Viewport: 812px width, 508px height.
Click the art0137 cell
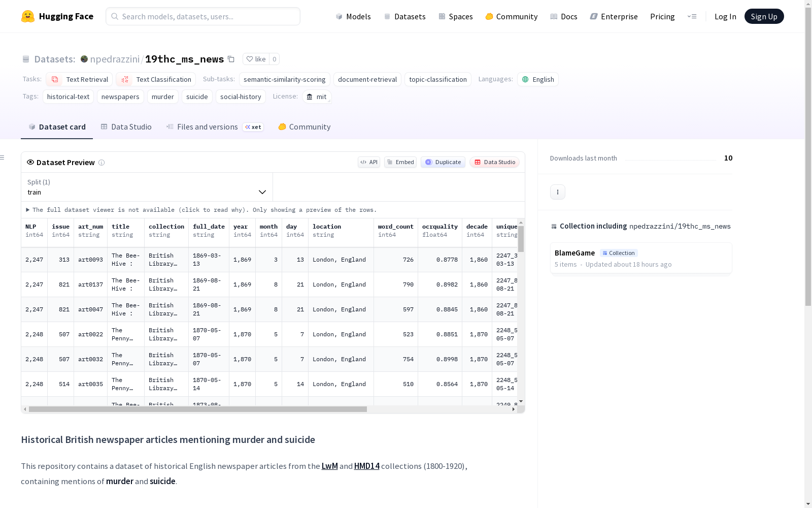91,284
